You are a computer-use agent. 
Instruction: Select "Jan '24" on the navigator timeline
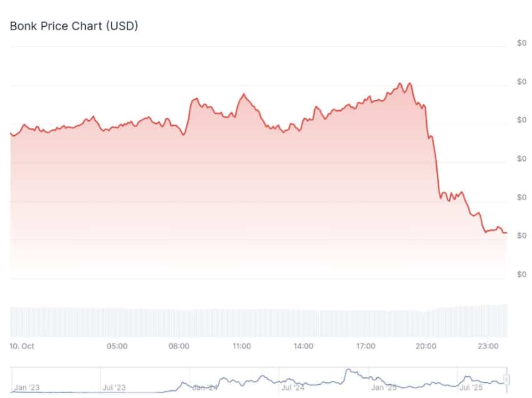[205, 387]
